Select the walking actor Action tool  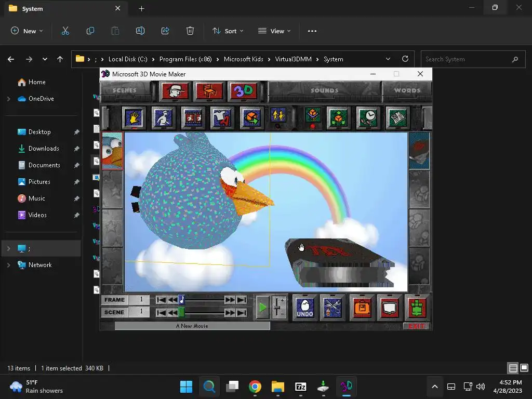(x=164, y=118)
